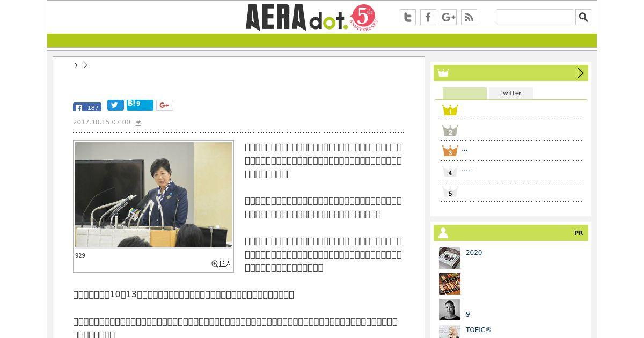Image resolution: width=644 pixels, height=338 pixels.
Task: Open the PR item labeled 2020
Action: pyautogui.click(x=474, y=253)
